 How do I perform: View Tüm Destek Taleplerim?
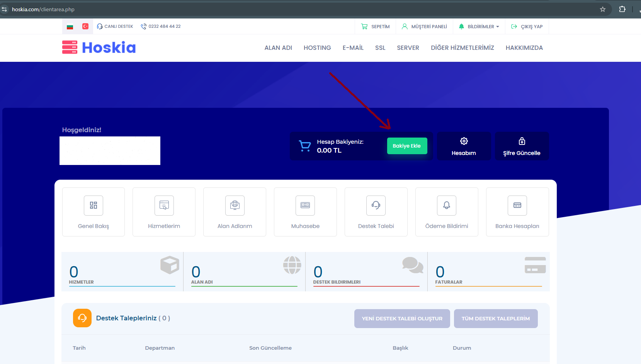tap(495, 318)
